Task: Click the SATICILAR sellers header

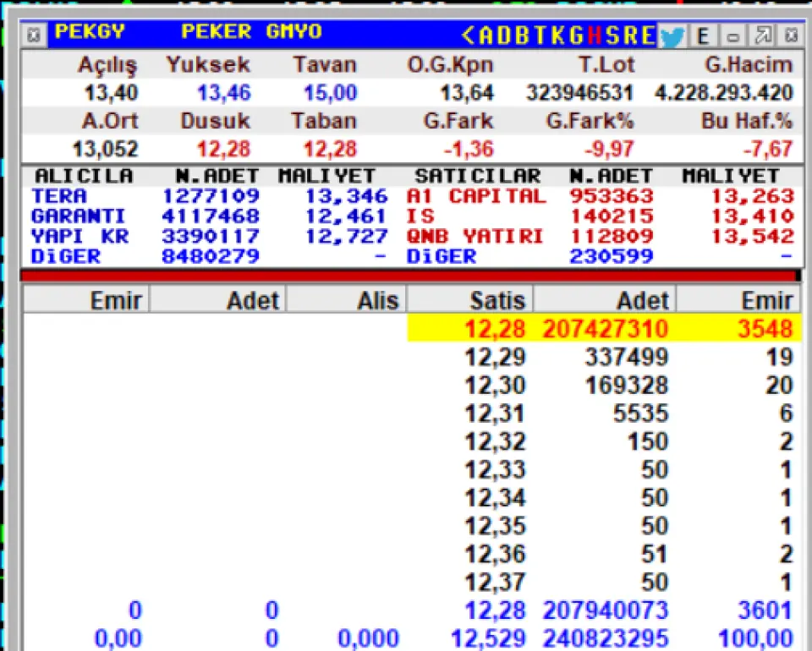Action: point(477,176)
